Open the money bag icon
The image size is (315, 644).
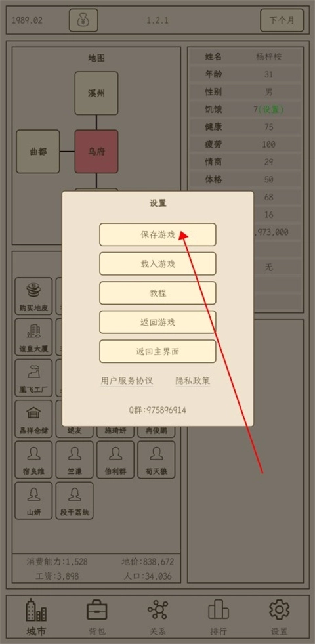83,20
